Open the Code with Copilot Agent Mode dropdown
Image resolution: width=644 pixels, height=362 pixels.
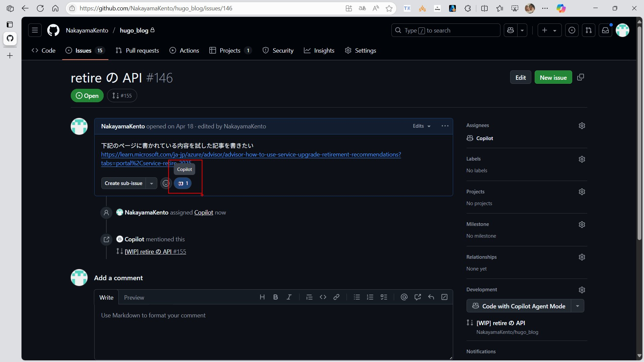click(578, 306)
